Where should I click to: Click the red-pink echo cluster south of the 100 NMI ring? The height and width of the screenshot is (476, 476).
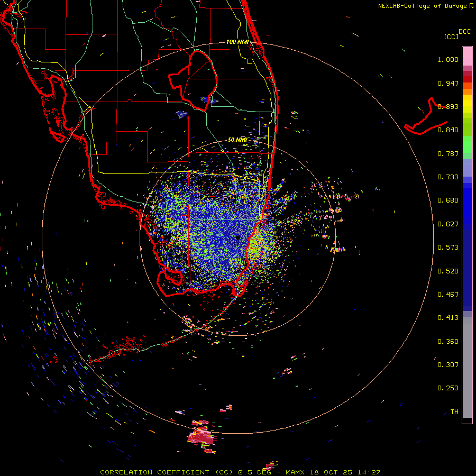pos(202,436)
